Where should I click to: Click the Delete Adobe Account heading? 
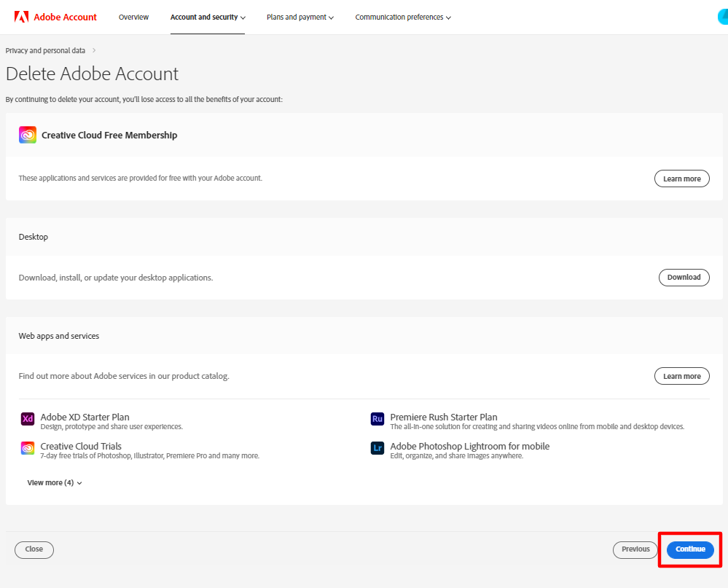pos(92,74)
